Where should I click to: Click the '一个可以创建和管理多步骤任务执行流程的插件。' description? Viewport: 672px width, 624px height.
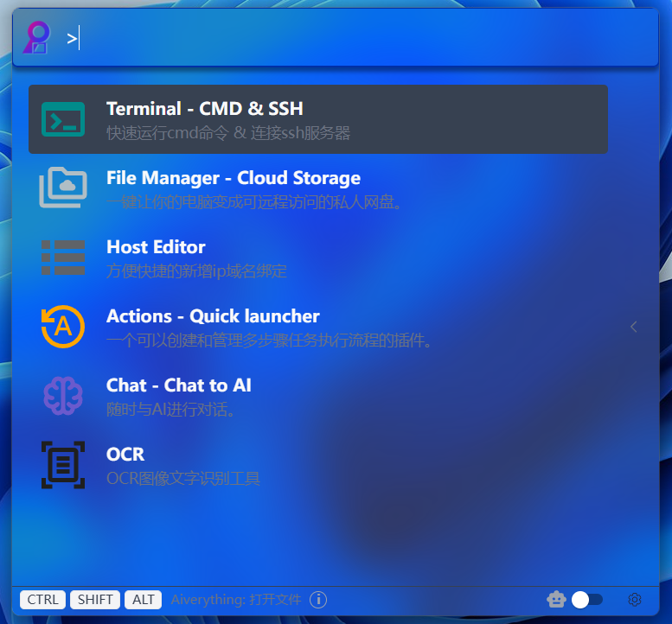click(270, 341)
